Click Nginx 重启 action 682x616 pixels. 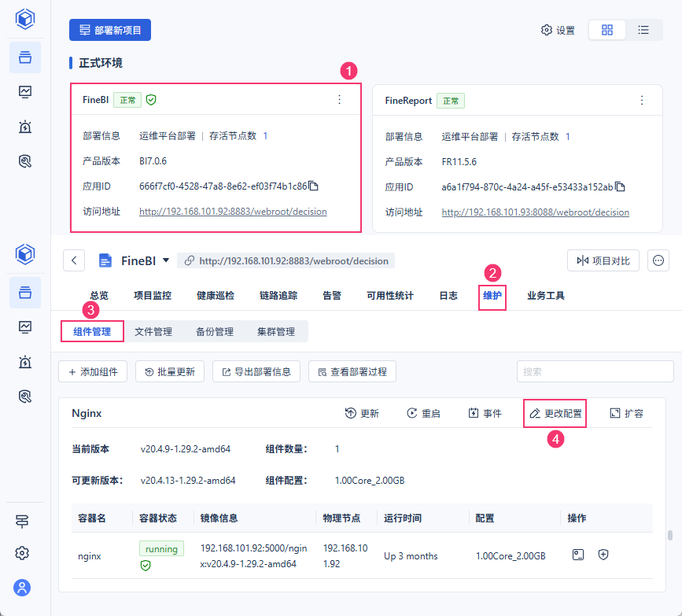[x=423, y=413]
